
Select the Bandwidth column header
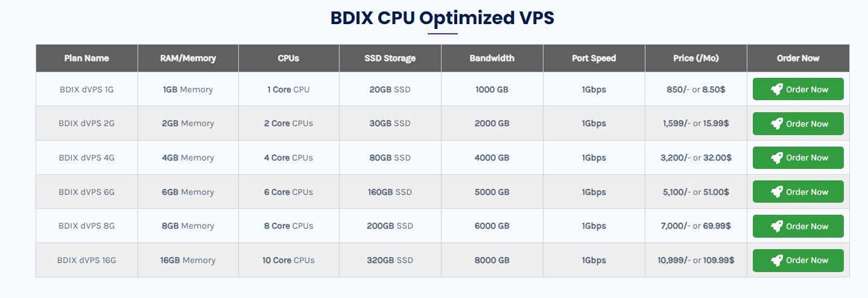(492, 59)
